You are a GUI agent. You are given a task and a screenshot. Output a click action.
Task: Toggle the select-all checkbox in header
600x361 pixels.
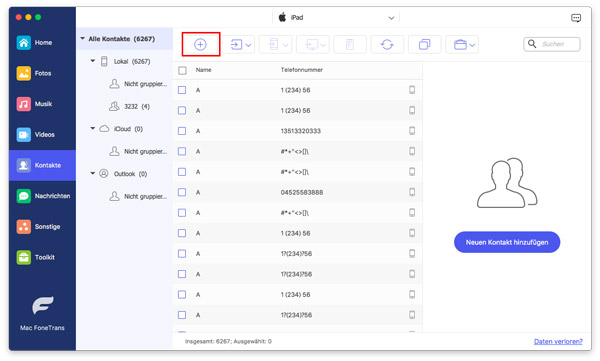pyautogui.click(x=183, y=70)
